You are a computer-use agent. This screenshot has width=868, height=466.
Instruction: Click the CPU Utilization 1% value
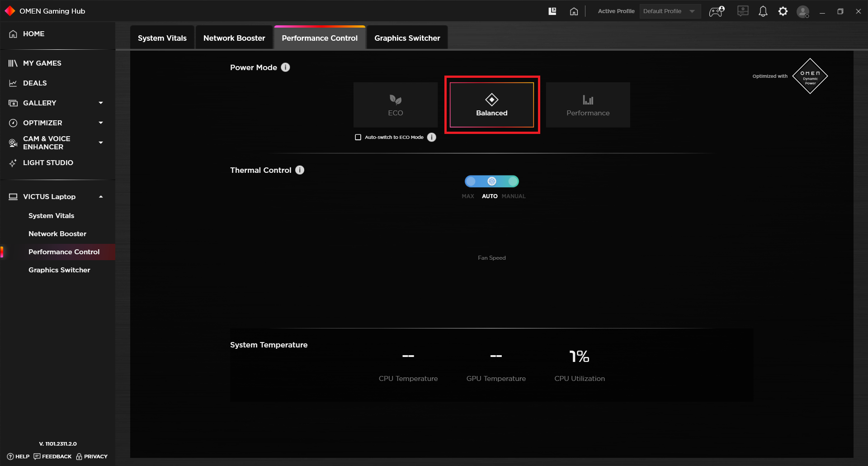(579, 357)
